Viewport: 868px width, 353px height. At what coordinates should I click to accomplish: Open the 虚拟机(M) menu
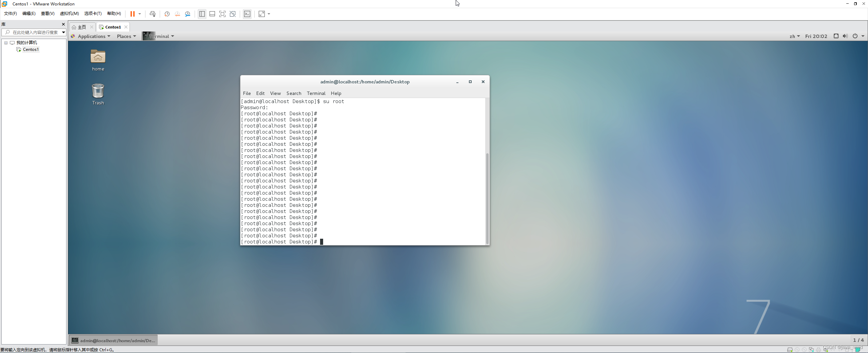[x=69, y=14]
